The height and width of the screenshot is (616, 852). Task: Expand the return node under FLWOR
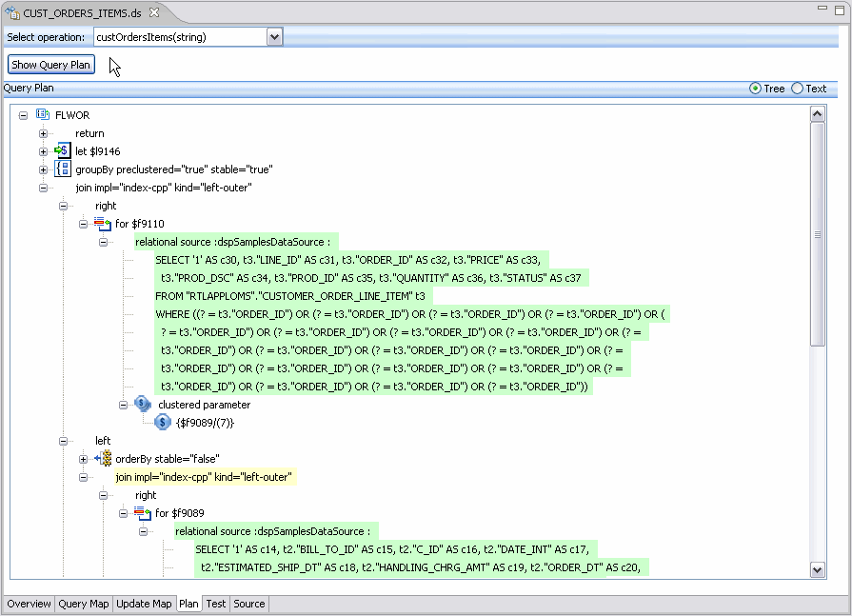42,133
